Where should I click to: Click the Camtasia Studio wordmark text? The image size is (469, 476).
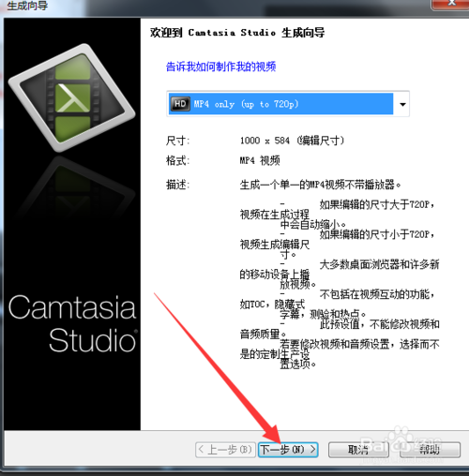pyautogui.click(x=72, y=324)
